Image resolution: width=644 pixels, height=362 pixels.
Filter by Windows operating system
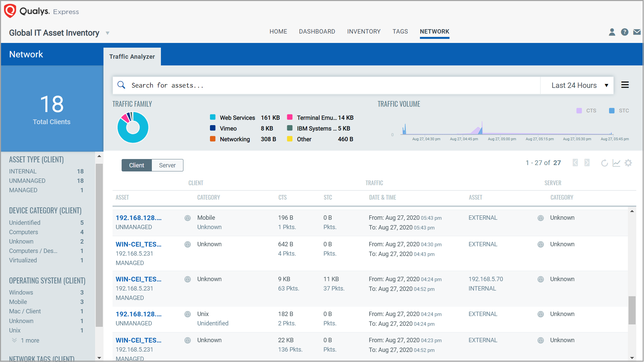(21, 293)
